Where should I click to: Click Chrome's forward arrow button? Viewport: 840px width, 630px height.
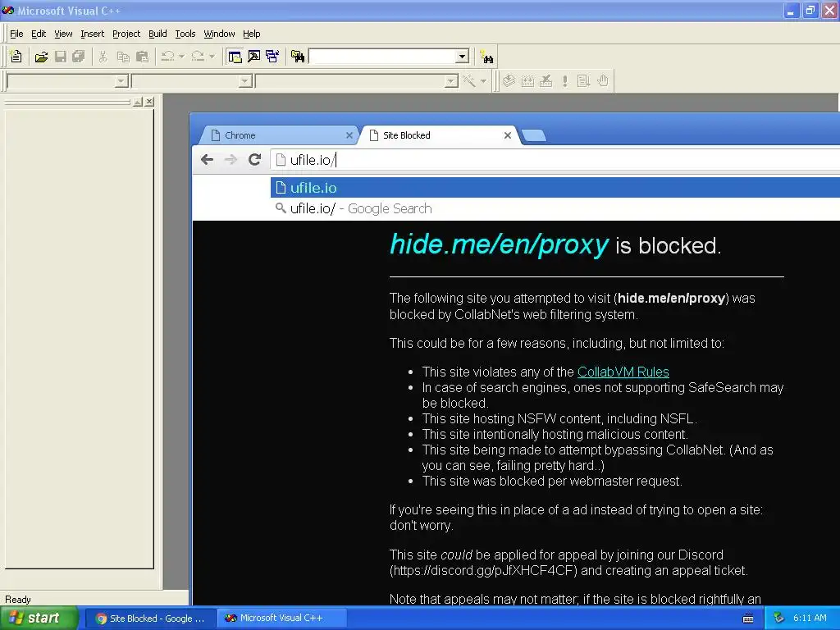pos(231,160)
